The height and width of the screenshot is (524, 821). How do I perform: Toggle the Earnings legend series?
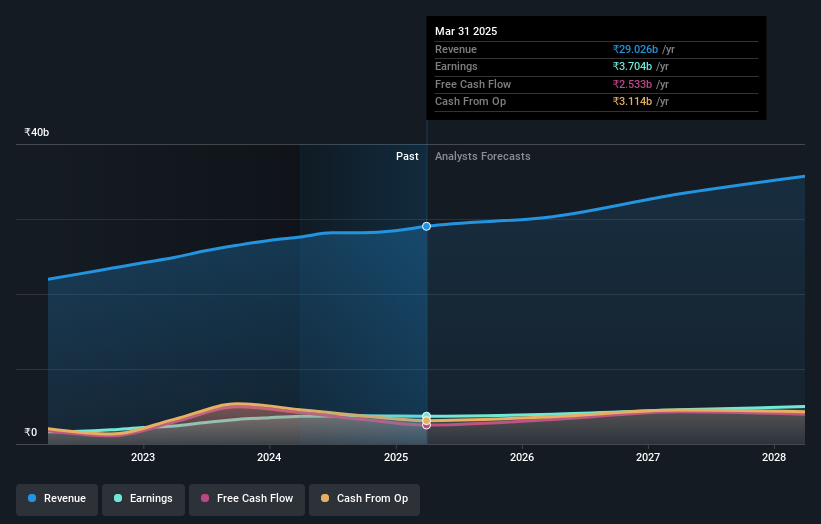(x=143, y=499)
